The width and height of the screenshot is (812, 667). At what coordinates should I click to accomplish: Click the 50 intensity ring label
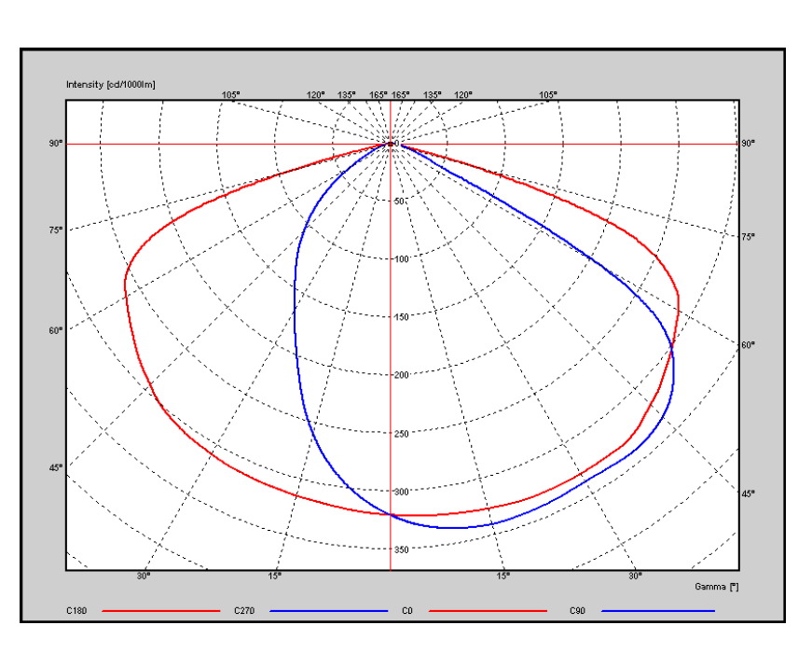[x=399, y=201]
